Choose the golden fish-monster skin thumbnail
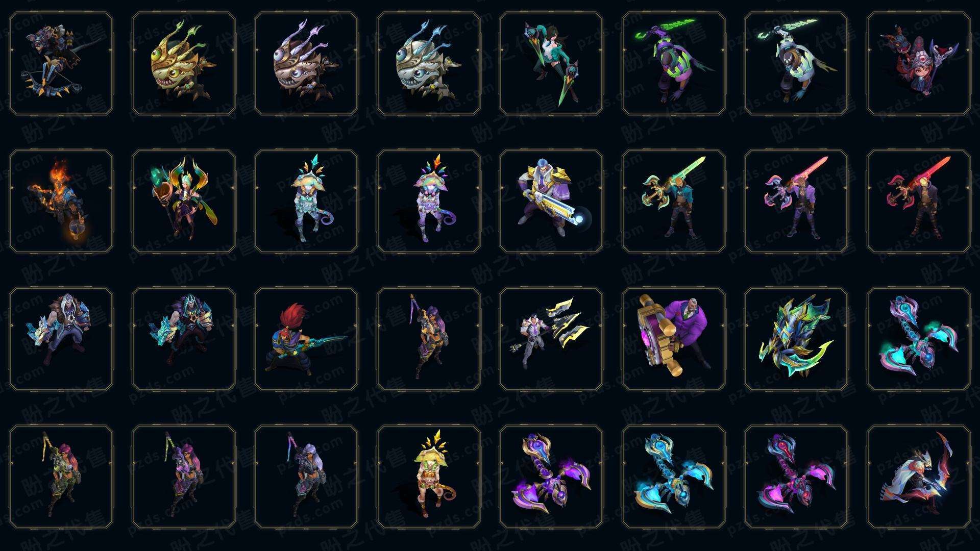Image resolution: width=980 pixels, height=551 pixels. 184,63
